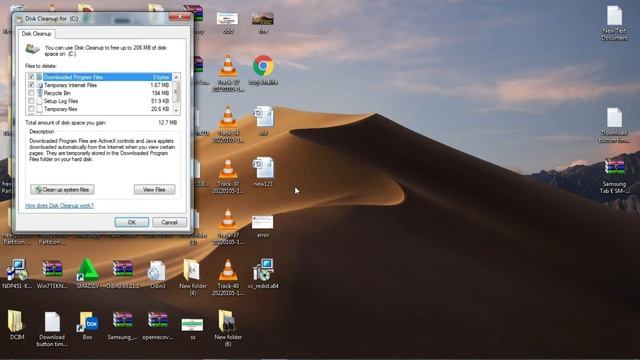Toggle the Downloaded Program Files checkbox
The height and width of the screenshot is (360, 640).
pos(31,77)
